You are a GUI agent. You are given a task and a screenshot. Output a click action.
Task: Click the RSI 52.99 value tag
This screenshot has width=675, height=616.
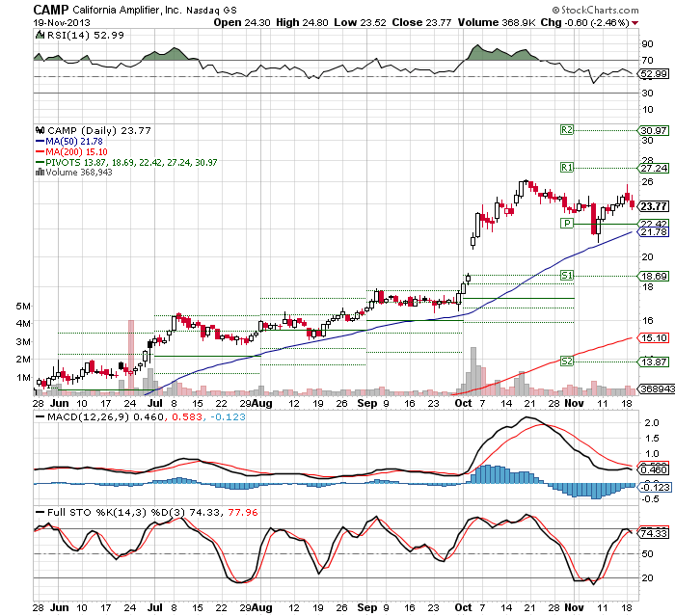pos(654,73)
